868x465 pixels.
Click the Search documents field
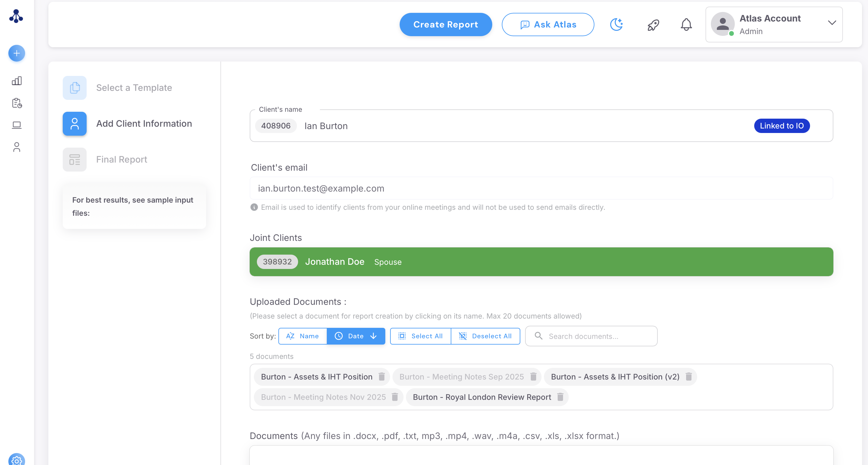pyautogui.click(x=591, y=336)
